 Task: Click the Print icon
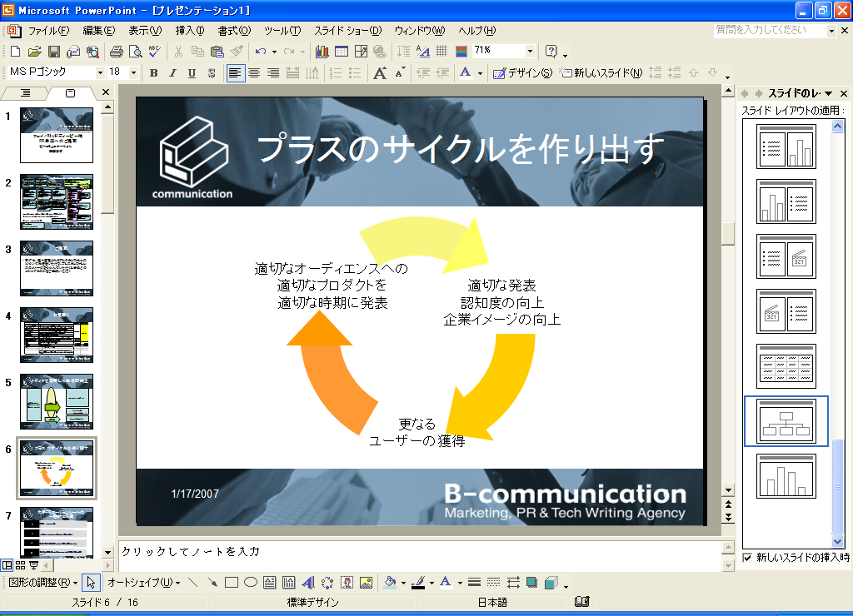coord(116,52)
